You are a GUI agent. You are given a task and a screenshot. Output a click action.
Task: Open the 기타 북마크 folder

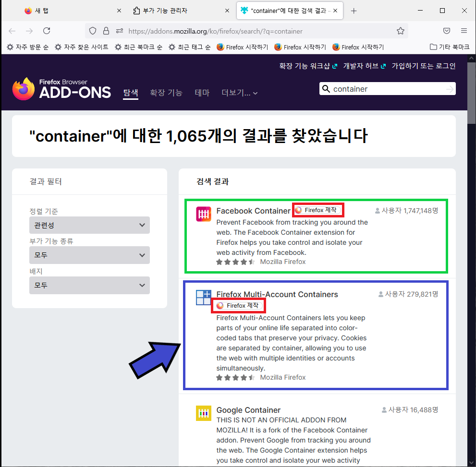pyautogui.click(x=450, y=47)
